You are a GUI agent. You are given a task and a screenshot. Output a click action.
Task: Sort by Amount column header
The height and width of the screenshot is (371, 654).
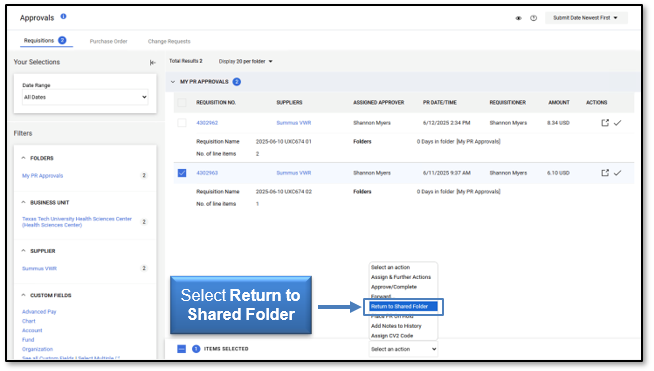coord(559,103)
